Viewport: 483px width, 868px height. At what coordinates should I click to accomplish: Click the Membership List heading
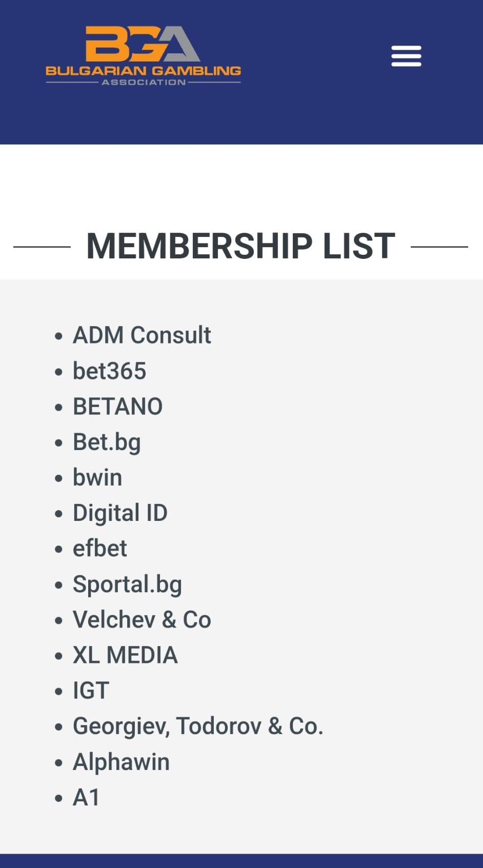[x=240, y=246]
